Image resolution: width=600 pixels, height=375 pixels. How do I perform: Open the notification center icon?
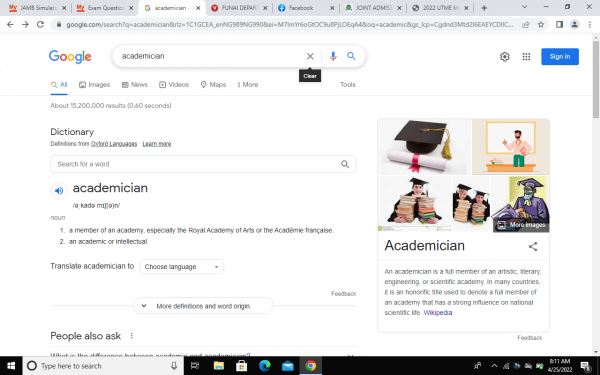coord(586,366)
